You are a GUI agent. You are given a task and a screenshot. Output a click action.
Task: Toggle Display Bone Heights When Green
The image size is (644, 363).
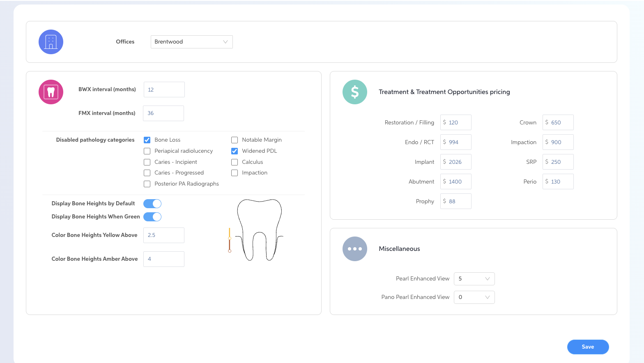[x=152, y=217]
